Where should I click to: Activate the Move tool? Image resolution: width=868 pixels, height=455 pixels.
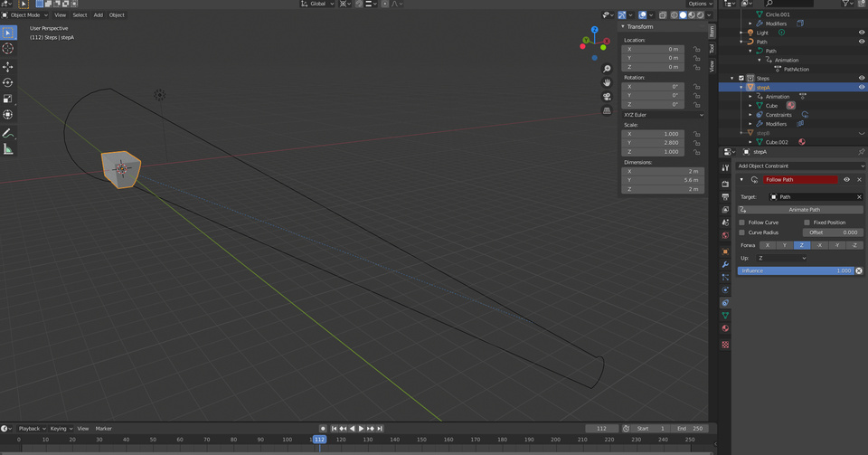click(x=8, y=67)
